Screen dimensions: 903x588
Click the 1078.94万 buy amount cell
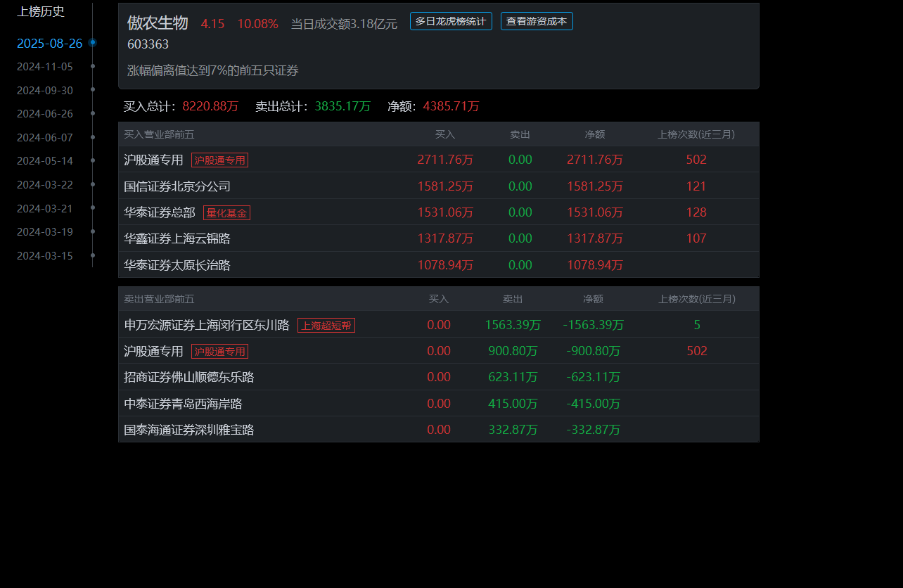pos(445,265)
